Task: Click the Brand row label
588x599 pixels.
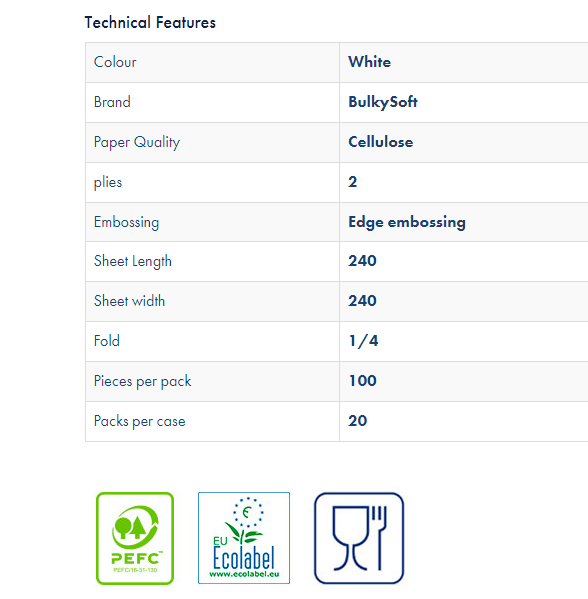Action: point(112,102)
